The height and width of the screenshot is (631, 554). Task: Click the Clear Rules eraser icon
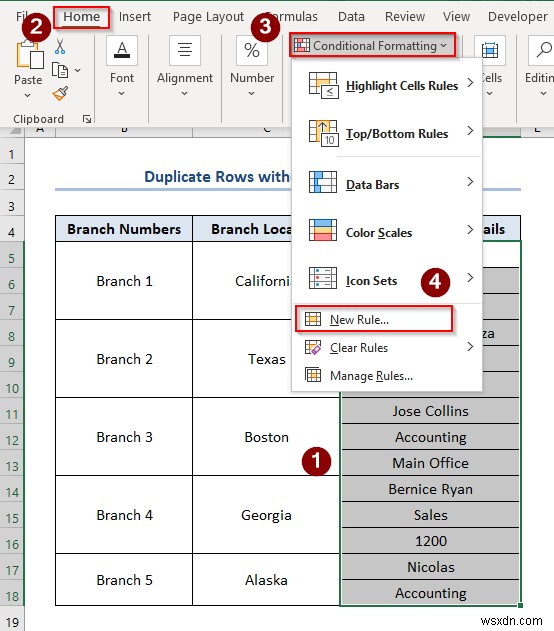tap(313, 347)
